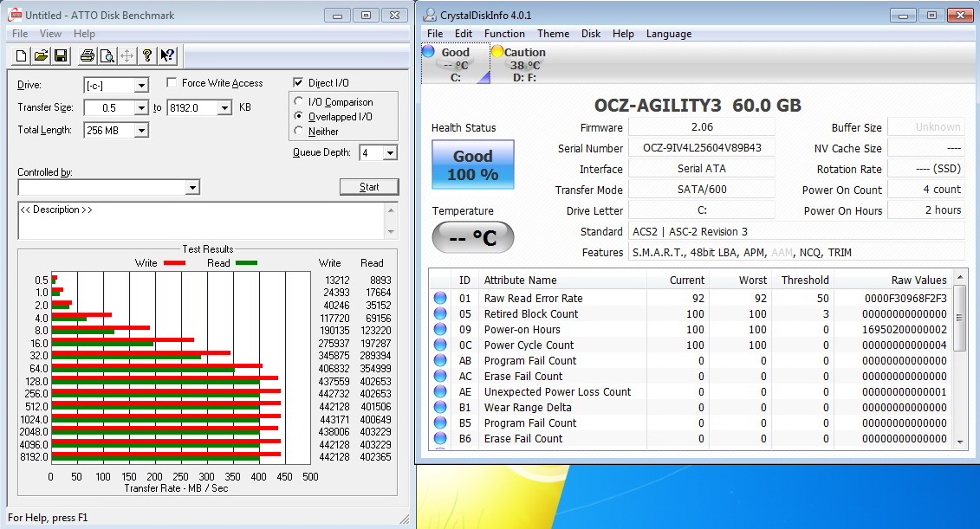Image resolution: width=980 pixels, height=529 pixels.
Task: Open Transfer Size maximum dropdown showing 8192.0
Action: coord(225,107)
